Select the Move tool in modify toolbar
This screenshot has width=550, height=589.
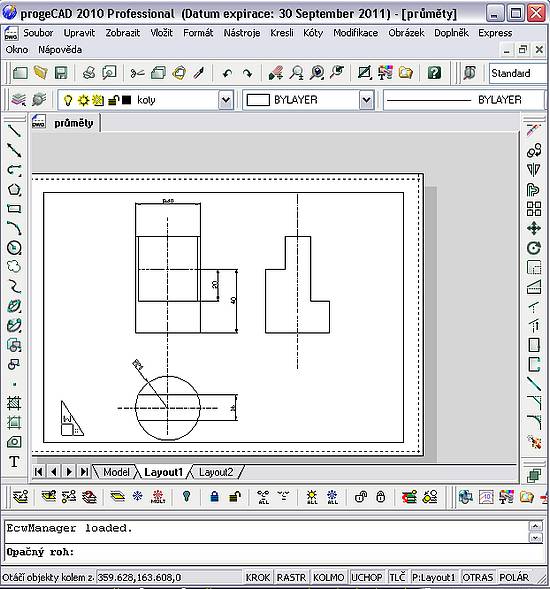pyautogui.click(x=534, y=228)
